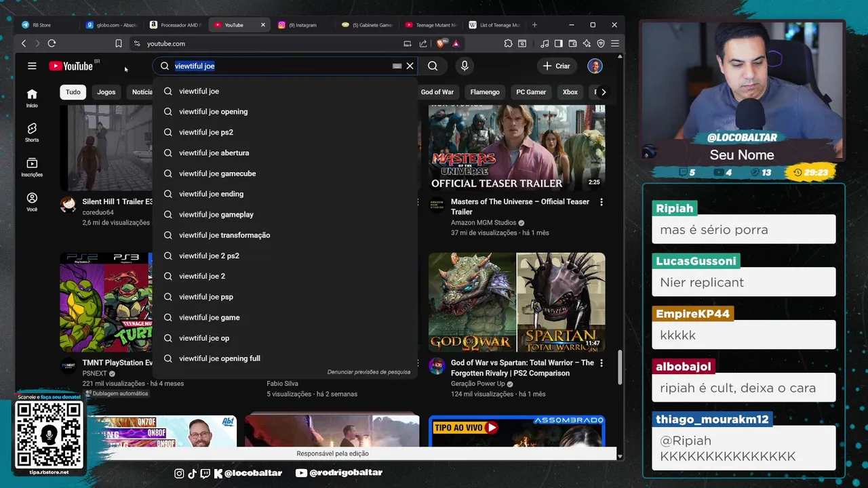Image resolution: width=868 pixels, height=488 pixels.
Task: Open options for Masters of The Universe video
Action: [601, 202]
